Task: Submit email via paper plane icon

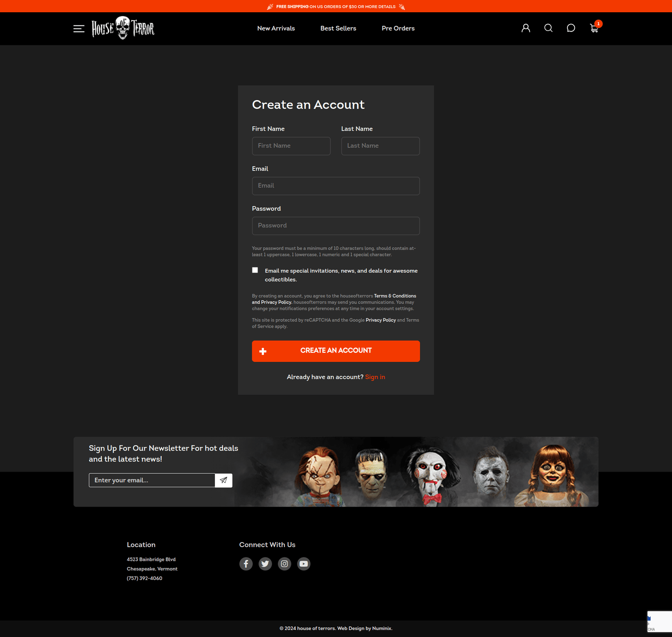Action: [224, 480]
